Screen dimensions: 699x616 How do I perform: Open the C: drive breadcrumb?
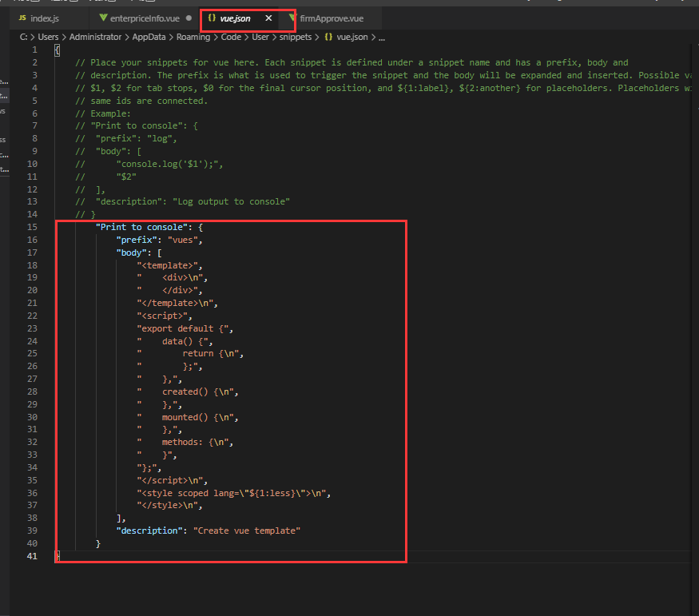click(24, 37)
